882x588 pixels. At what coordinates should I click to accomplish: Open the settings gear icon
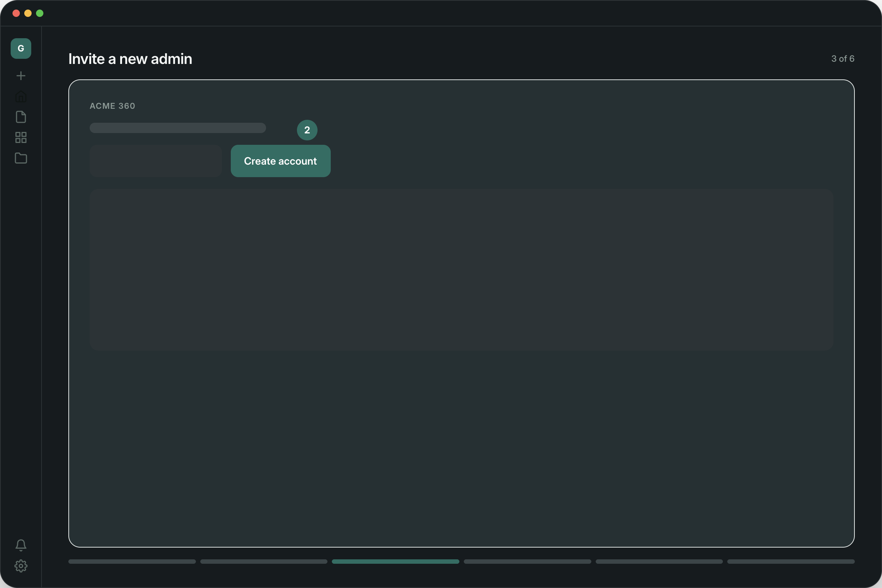click(x=21, y=566)
